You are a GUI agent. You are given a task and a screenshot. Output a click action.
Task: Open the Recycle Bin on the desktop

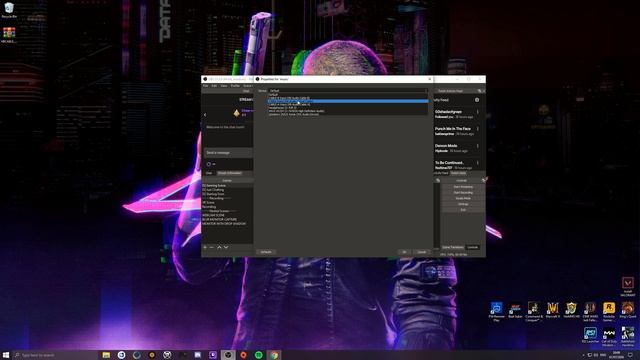[x=9, y=10]
